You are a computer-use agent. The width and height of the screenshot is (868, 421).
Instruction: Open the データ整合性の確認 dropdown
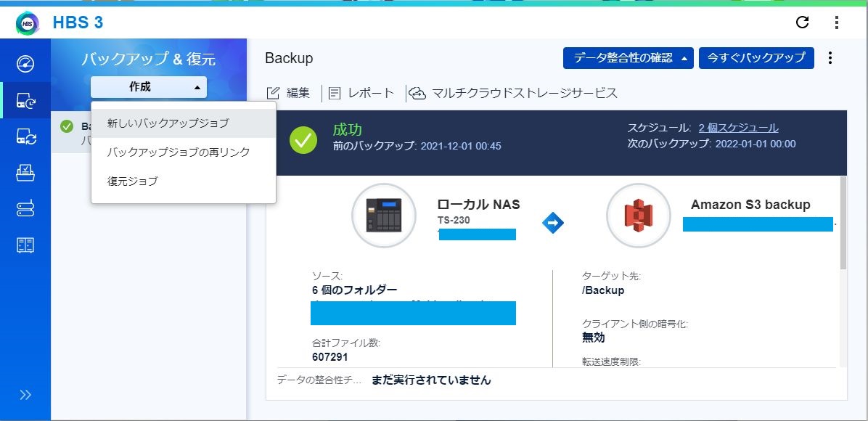point(629,57)
